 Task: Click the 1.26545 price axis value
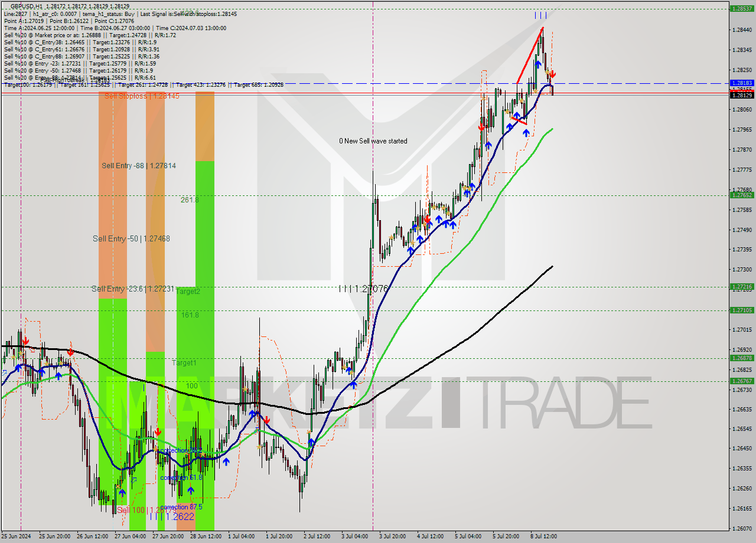742,429
